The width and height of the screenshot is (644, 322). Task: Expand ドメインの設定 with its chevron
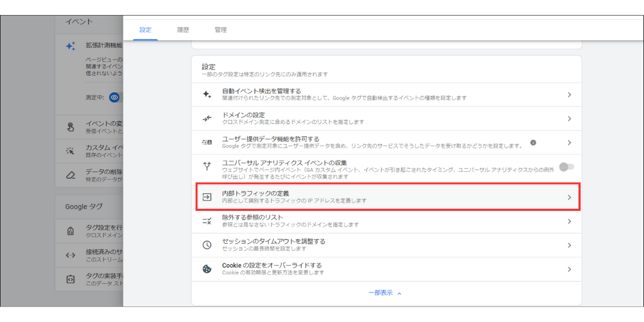click(569, 119)
